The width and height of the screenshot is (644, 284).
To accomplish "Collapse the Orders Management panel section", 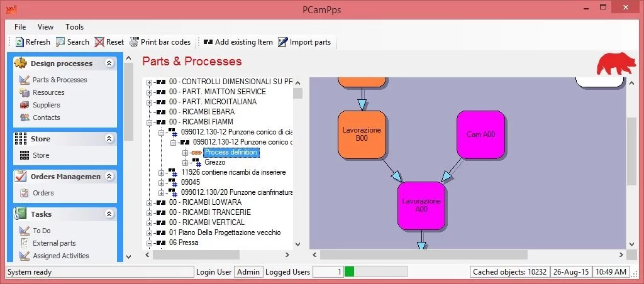I will 109,177.
